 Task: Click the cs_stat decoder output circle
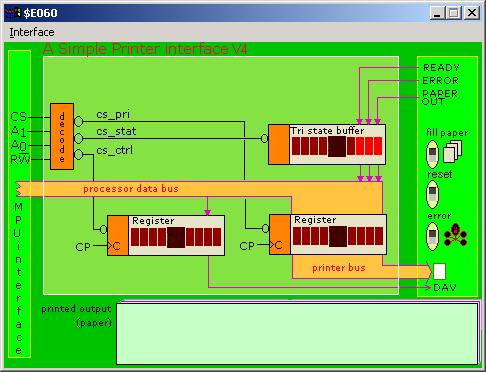[x=78, y=138]
